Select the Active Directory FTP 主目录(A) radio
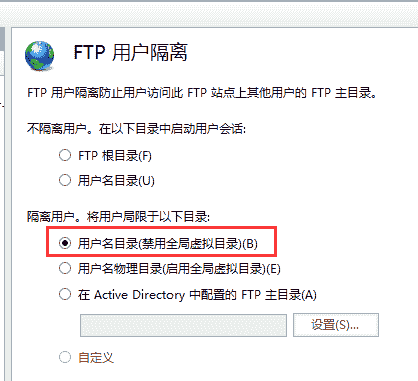 tap(65, 294)
